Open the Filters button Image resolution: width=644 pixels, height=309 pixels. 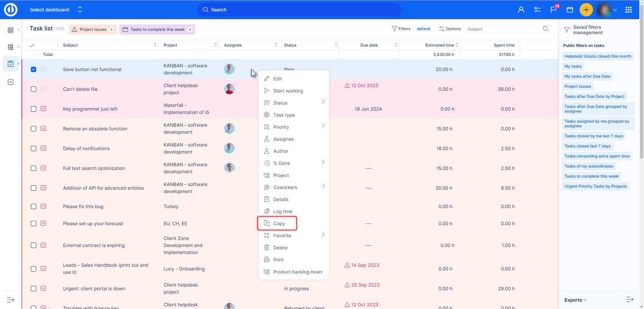401,29
